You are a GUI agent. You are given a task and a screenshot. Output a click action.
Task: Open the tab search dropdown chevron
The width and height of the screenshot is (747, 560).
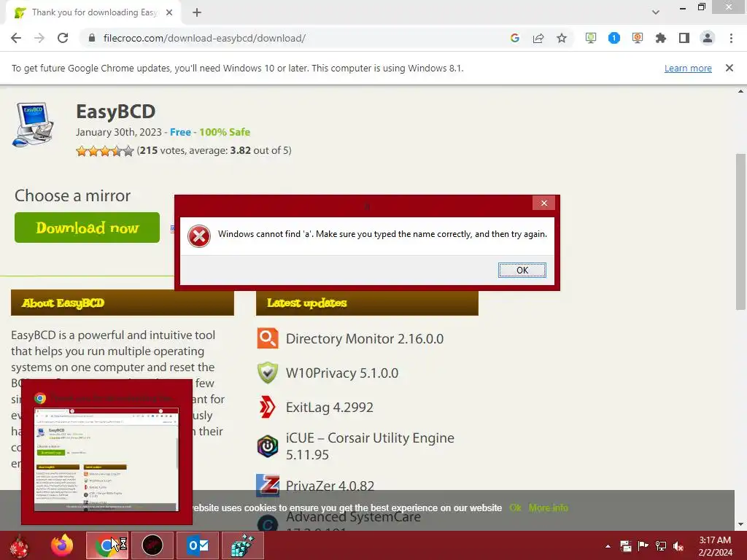656,12
